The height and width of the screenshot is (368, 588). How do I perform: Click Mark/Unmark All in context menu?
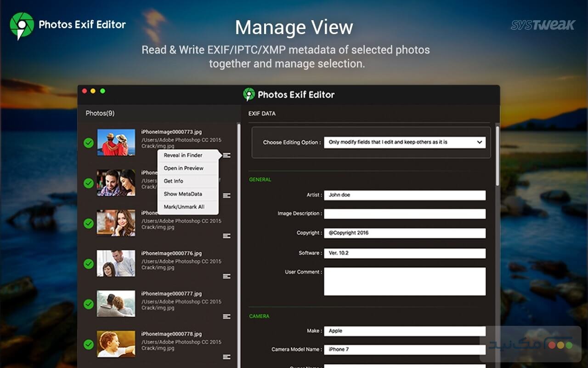pyautogui.click(x=184, y=207)
